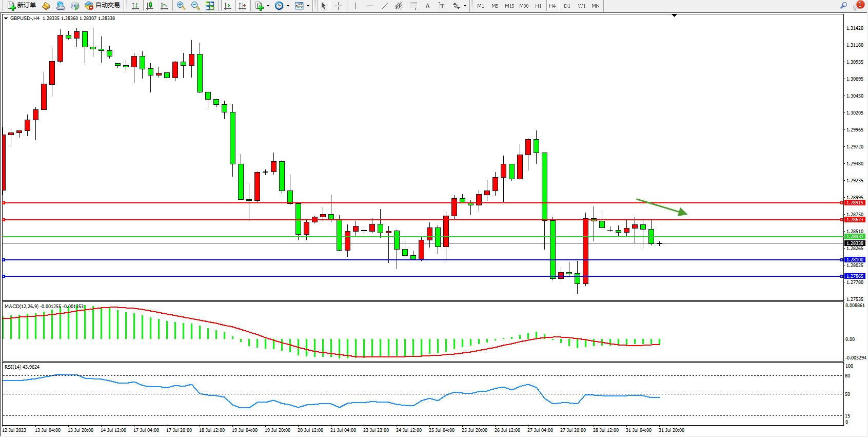Image resolution: width=868 pixels, height=437 pixels.
Task: Select the Fibonacci retracement tool
Action: tap(413, 6)
